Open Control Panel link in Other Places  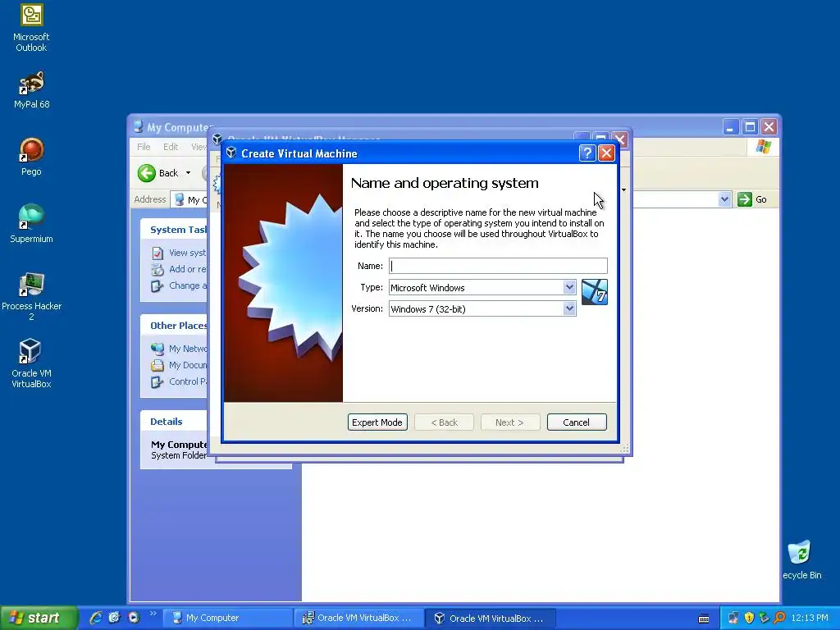(x=188, y=381)
